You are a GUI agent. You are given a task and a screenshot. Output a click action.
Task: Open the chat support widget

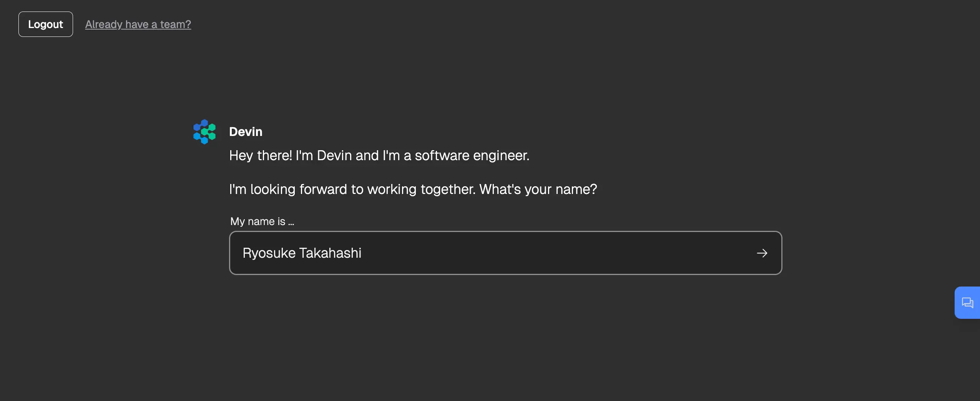click(967, 303)
